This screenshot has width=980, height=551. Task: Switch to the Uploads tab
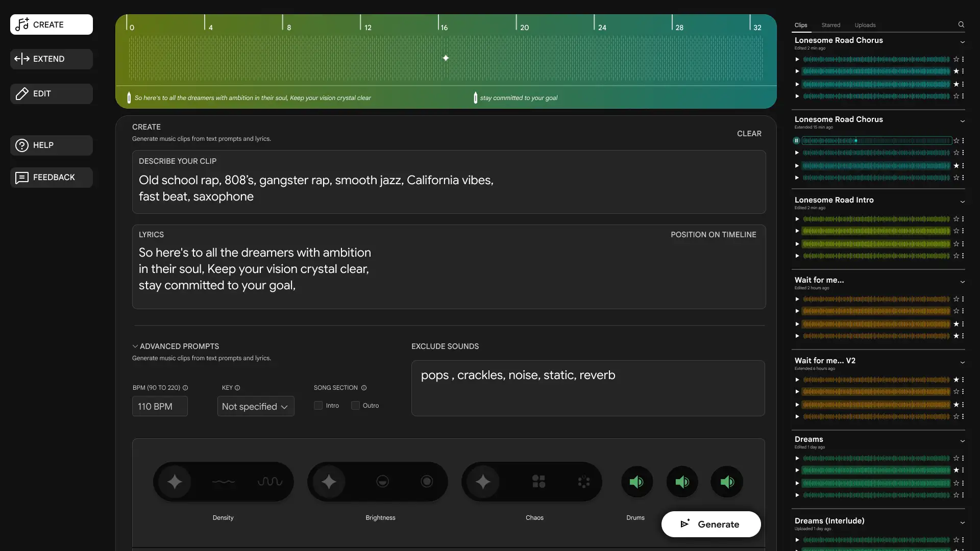[x=865, y=25]
